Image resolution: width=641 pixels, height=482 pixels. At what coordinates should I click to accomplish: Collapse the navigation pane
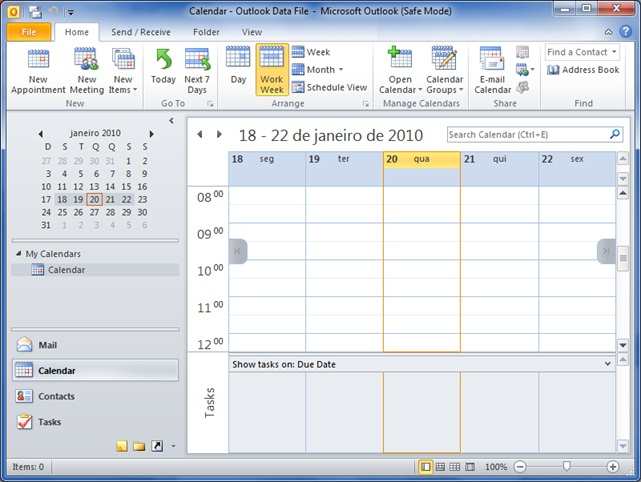[x=171, y=121]
